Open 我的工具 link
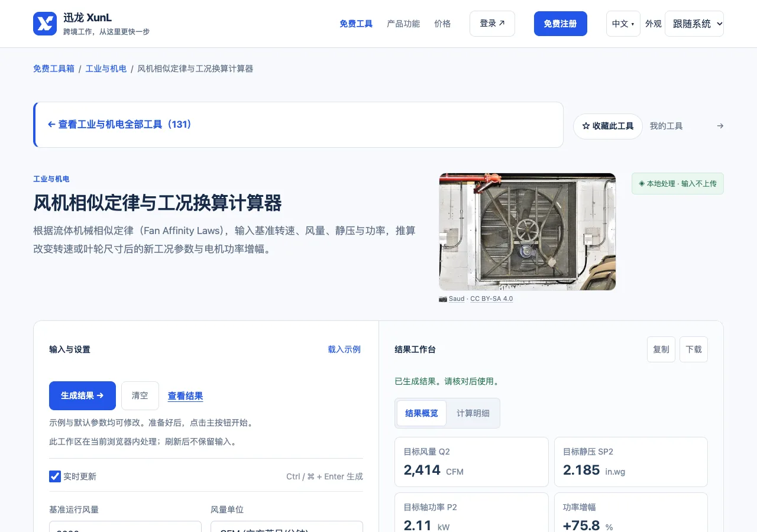This screenshot has width=757, height=532. (x=667, y=126)
